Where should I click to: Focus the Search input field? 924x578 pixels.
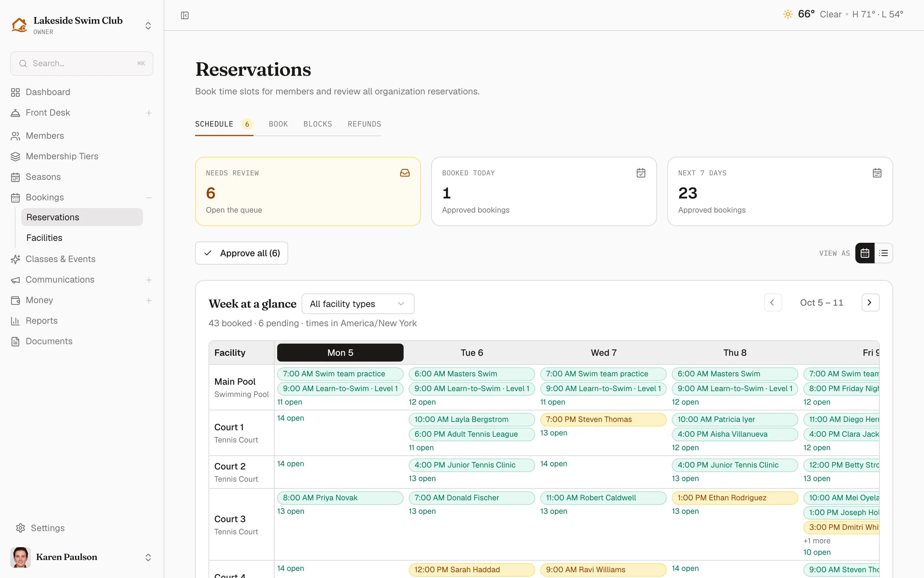coord(82,64)
